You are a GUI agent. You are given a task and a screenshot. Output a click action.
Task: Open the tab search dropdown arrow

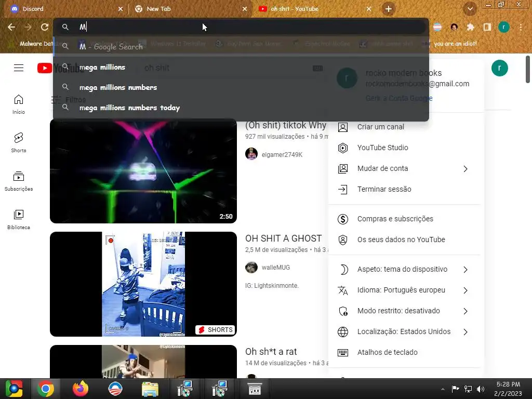[470, 9]
